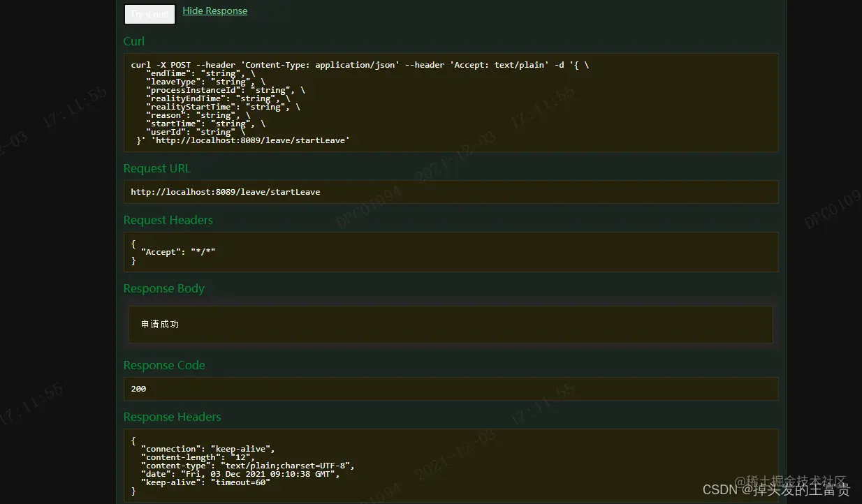This screenshot has height=504, width=862.
Task: Click the response body text 申请成功
Action: [x=160, y=325]
